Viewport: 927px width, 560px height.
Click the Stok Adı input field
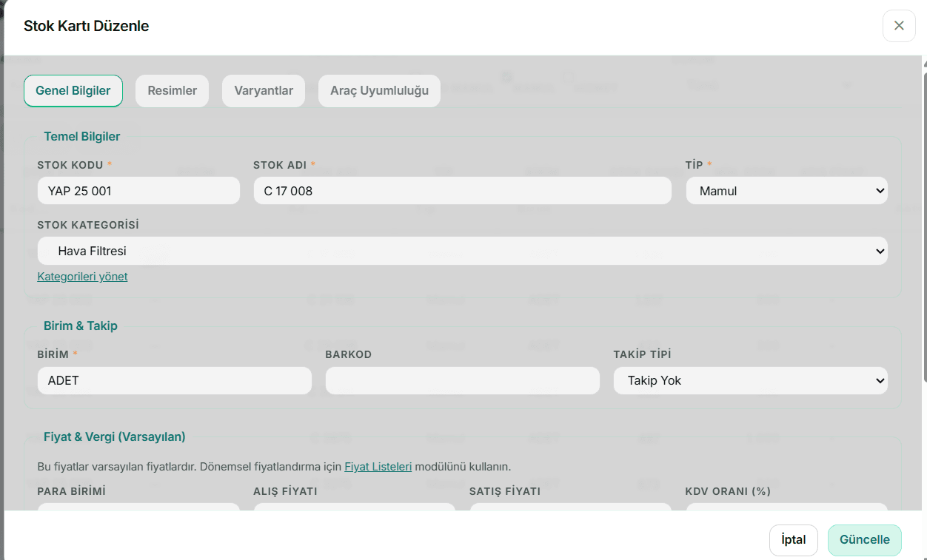tap(463, 191)
